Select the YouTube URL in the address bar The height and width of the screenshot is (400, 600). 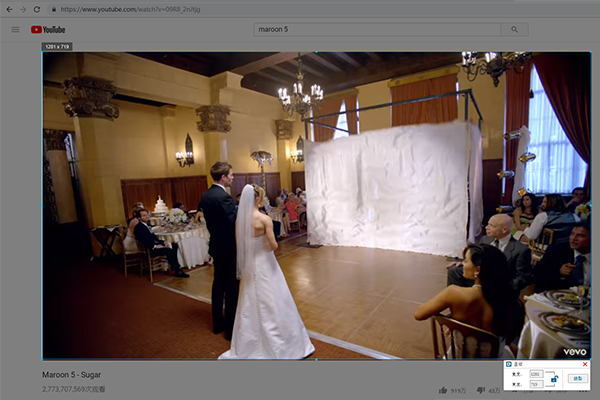tap(130, 9)
